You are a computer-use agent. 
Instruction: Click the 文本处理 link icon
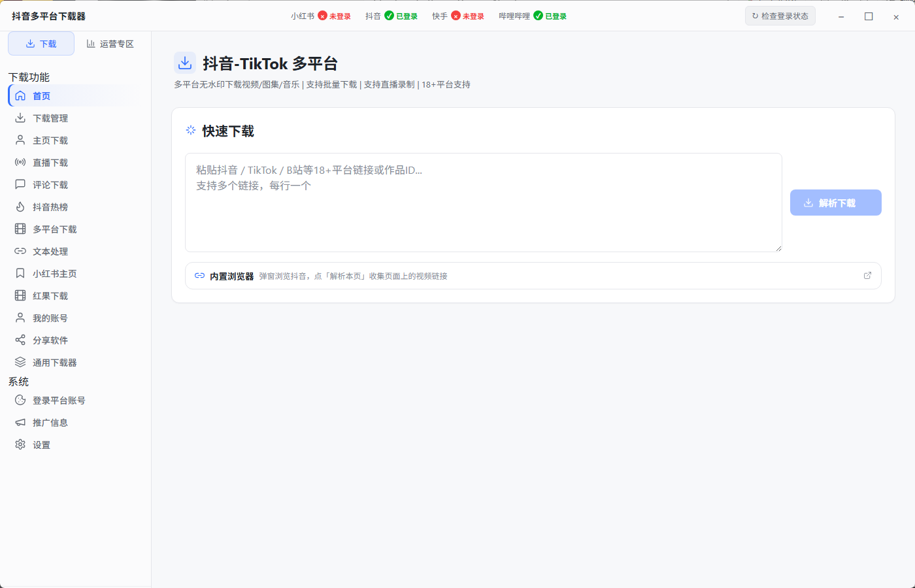20,252
